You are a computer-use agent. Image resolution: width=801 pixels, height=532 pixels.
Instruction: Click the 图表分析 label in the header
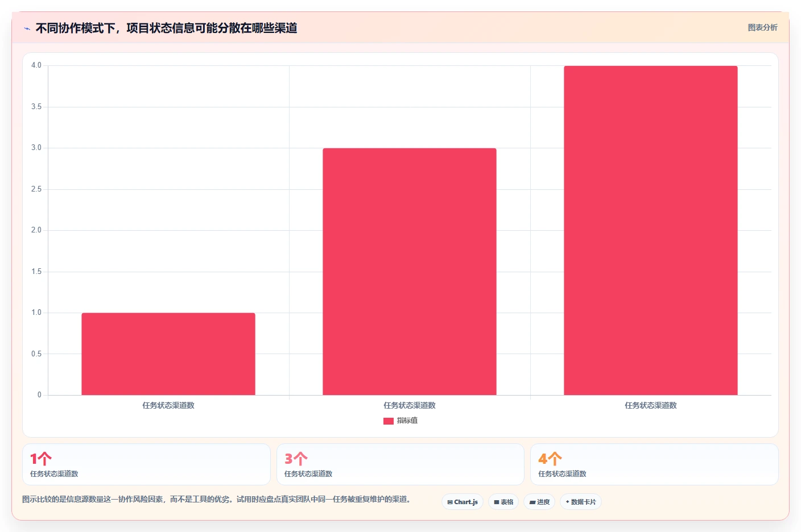coord(762,27)
